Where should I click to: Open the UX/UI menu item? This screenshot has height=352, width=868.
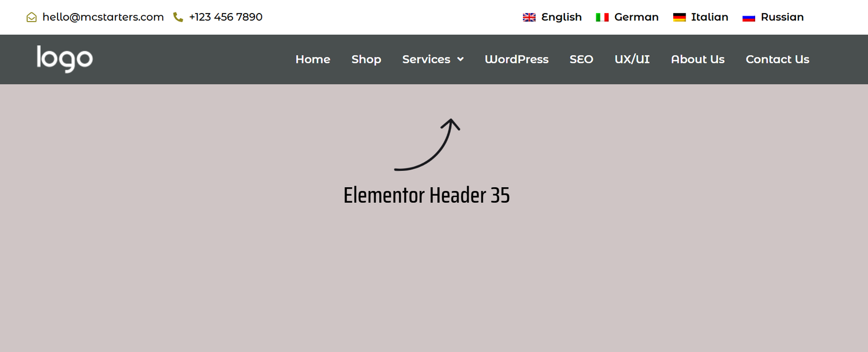[x=632, y=59]
